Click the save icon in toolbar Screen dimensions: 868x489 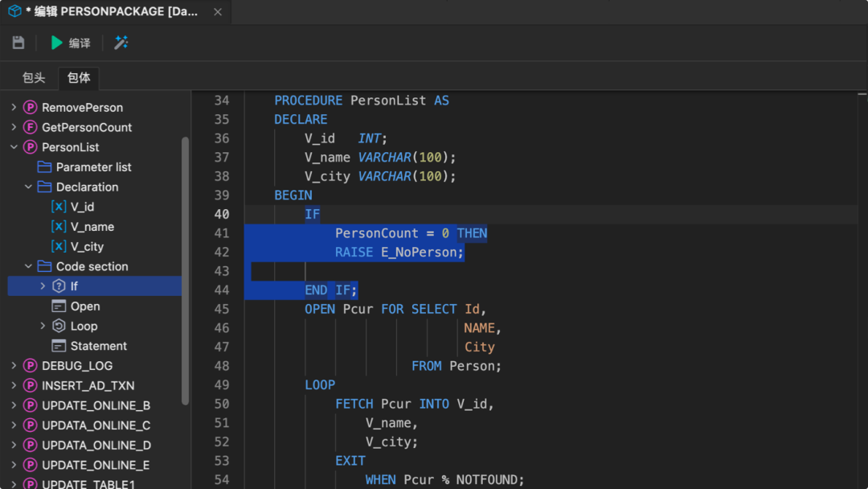click(x=18, y=43)
